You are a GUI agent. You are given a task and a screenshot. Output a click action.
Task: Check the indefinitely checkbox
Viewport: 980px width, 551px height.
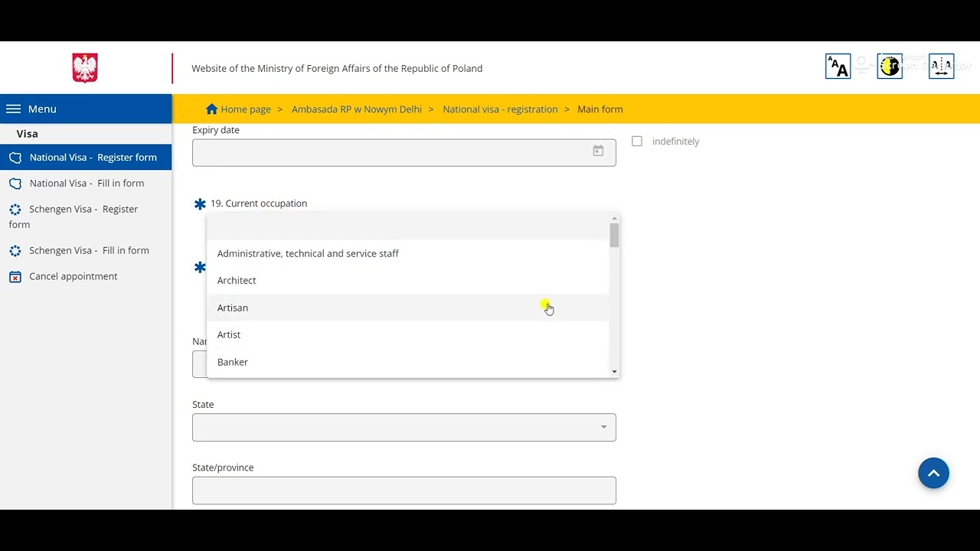point(637,142)
